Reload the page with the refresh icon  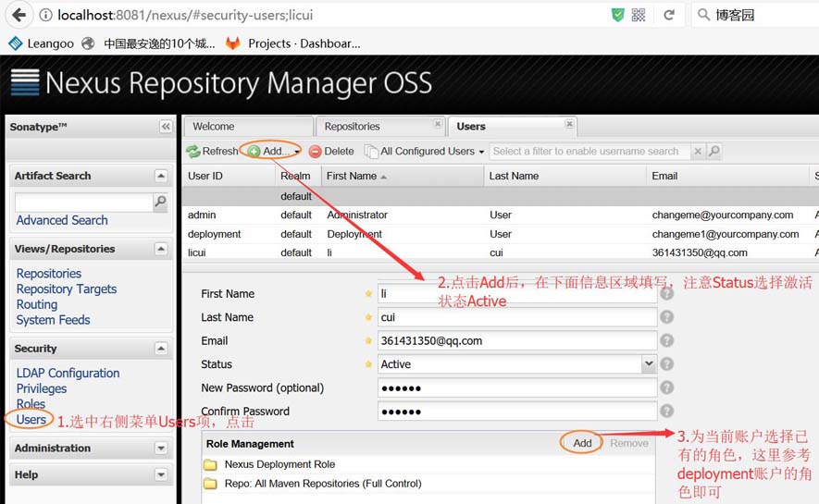669,15
